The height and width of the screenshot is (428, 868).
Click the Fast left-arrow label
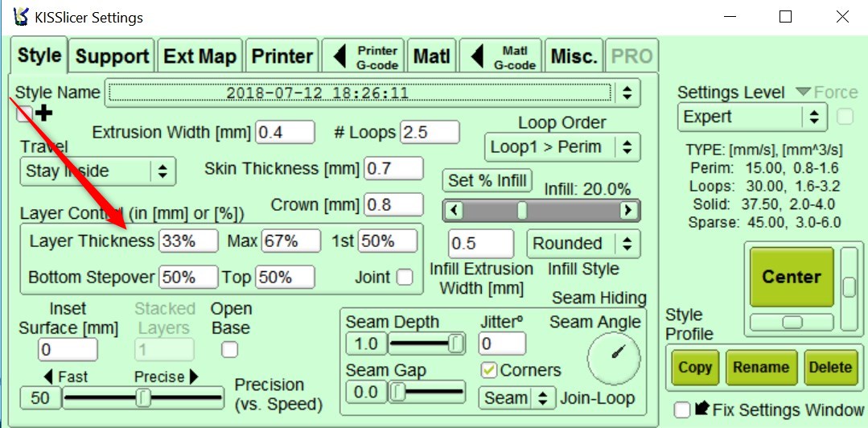pos(65,377)
